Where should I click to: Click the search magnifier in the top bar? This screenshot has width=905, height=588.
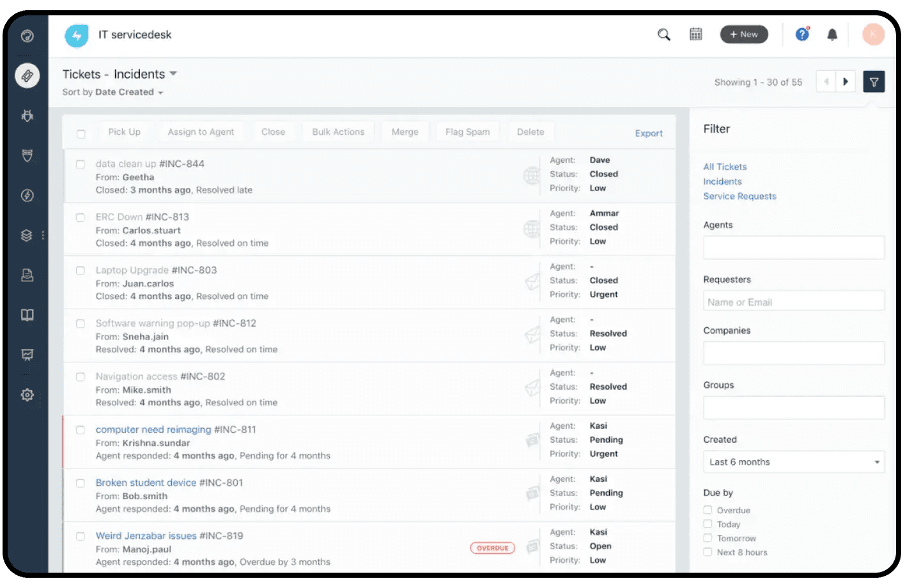[x=663, y=34]
